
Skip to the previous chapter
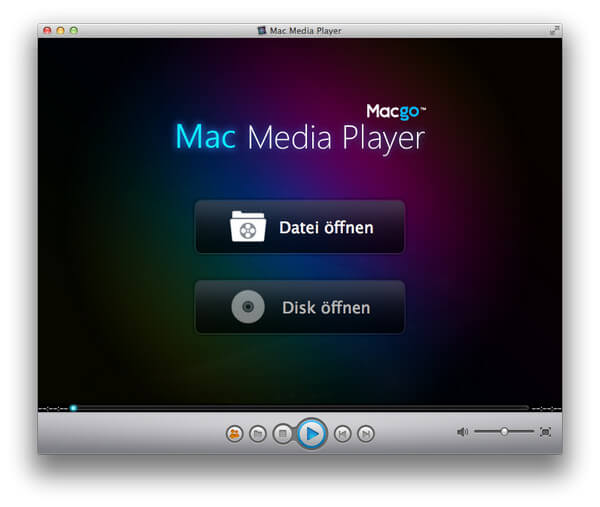pos(342,434)
